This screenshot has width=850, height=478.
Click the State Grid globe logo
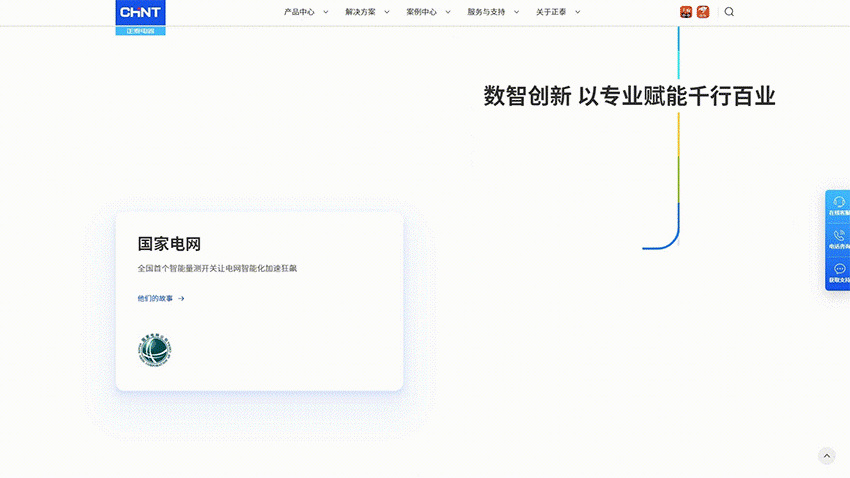[x=154, y=350]
